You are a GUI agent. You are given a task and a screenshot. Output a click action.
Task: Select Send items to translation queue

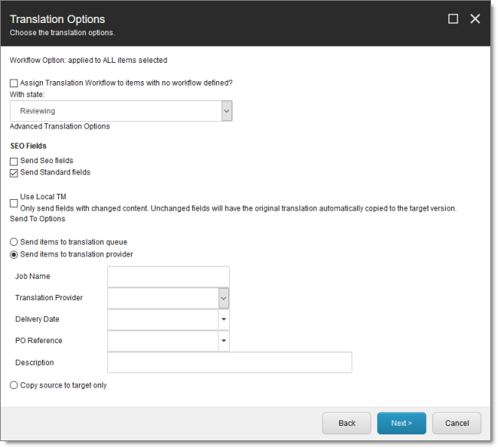click(x=14, y=242)
